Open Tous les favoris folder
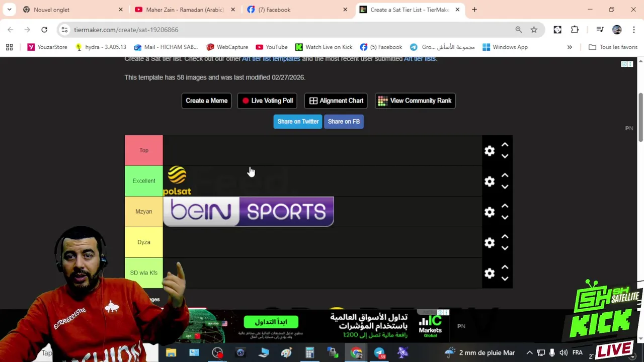Screen dimensions: 644x362 (x=613, y=47)
